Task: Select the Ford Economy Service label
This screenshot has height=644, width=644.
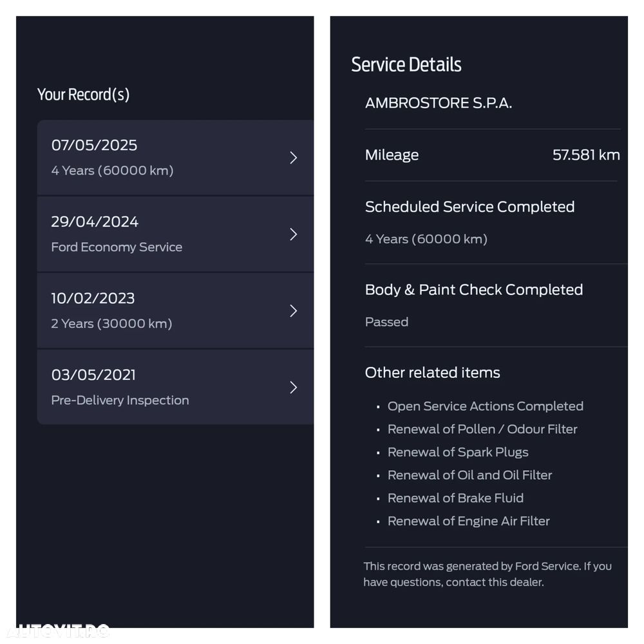Action: [x=117, y=247]
